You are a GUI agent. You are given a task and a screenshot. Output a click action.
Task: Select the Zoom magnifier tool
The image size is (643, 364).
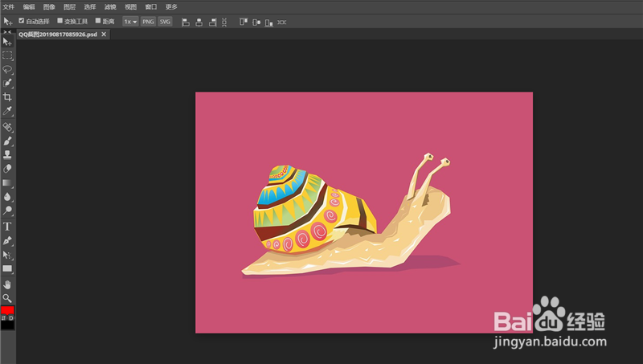pos(7,297)
